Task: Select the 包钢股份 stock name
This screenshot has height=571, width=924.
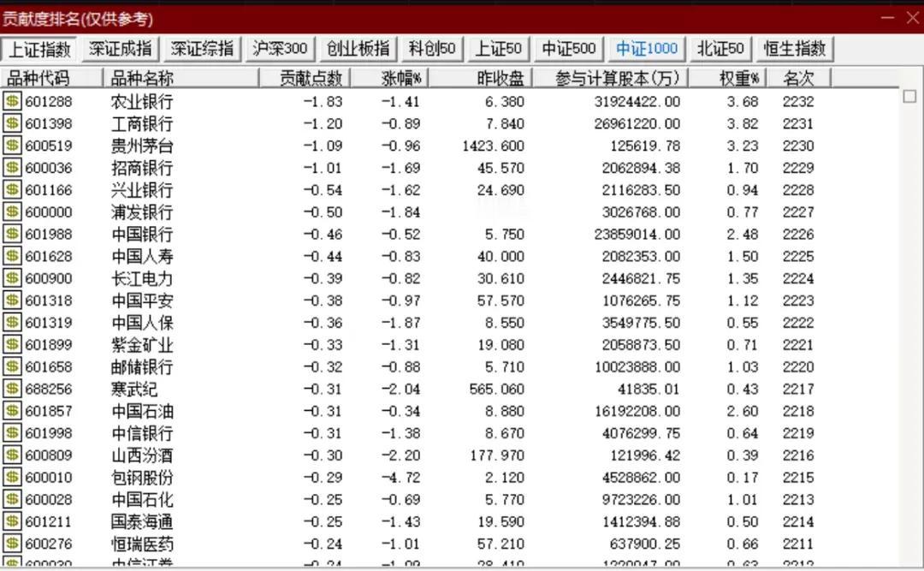Action: click(x=142, y=477)
